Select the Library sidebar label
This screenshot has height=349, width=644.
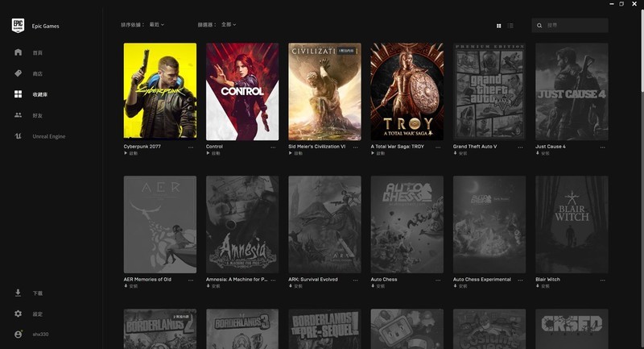[x=39, y=94]
